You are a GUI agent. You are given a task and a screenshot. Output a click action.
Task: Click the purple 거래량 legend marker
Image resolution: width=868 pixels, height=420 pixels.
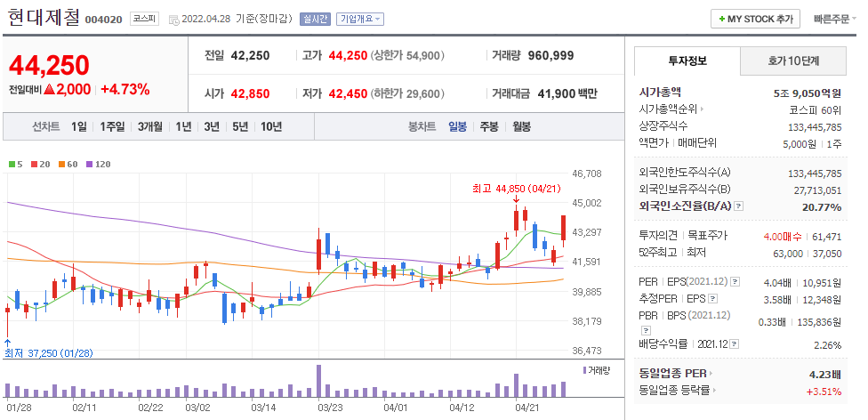point(584,369)
